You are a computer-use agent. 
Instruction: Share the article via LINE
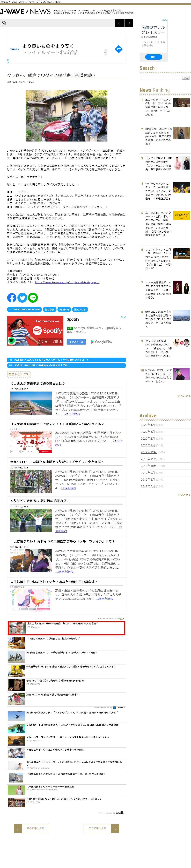click(x=33, y=298)
